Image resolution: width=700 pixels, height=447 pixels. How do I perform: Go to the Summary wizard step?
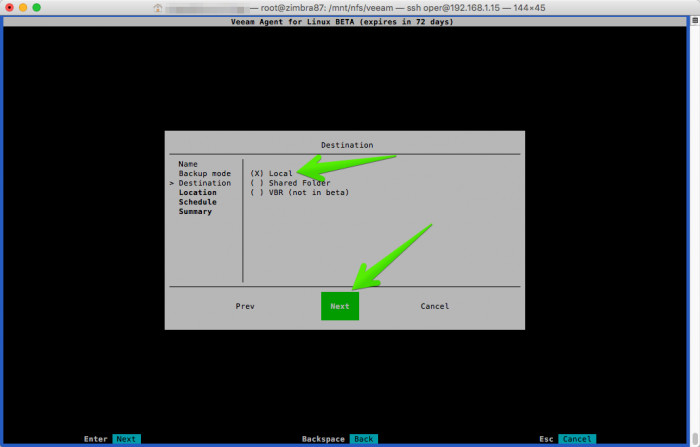point(195,211)
